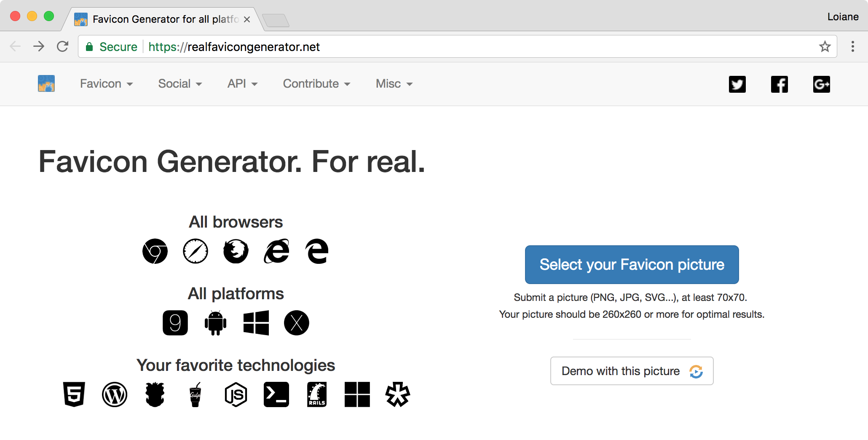
Task: Expand the Social dropdown menu
Action: coord(180,83)
